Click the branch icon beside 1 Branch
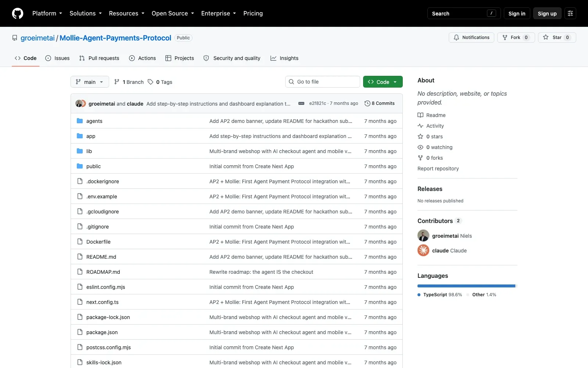 point(117,82)
